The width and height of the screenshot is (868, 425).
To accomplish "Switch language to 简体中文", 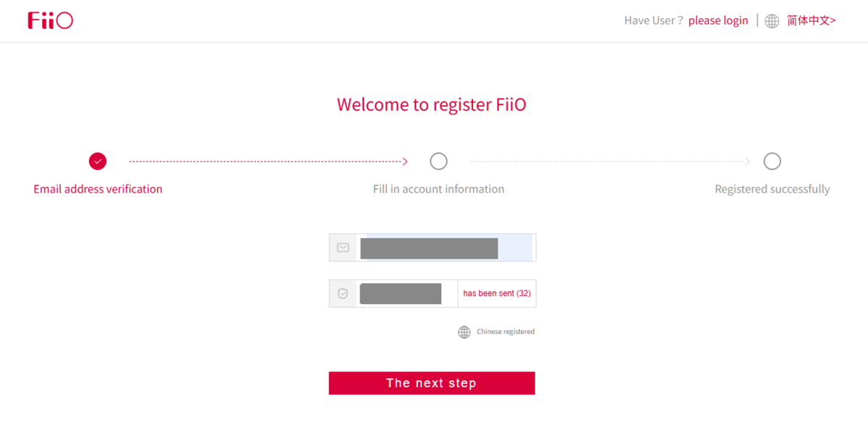I will (812, 20).
